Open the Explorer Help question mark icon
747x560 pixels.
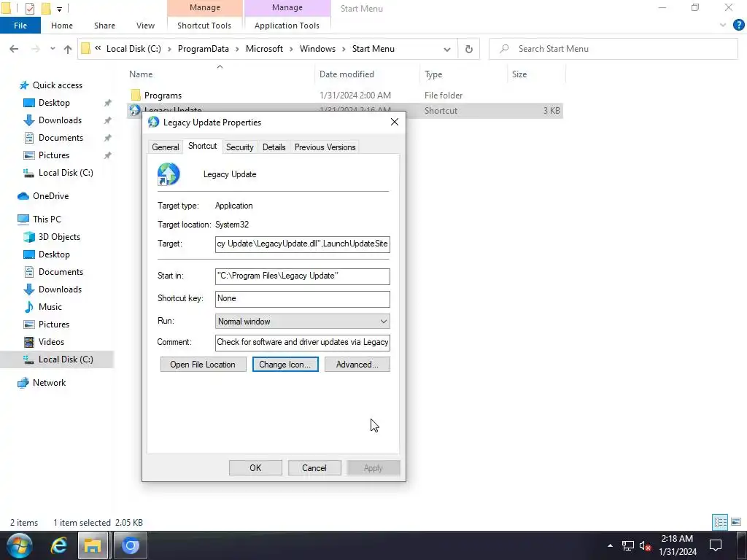(738, 26)
